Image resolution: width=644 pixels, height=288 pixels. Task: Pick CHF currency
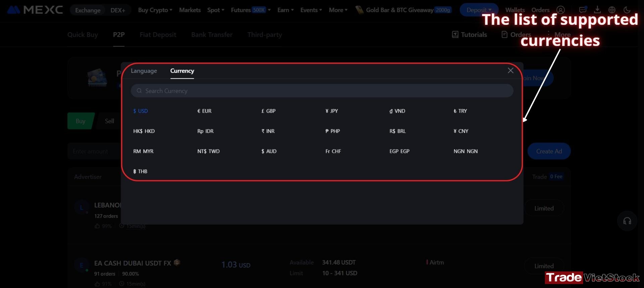click(333, 151)
